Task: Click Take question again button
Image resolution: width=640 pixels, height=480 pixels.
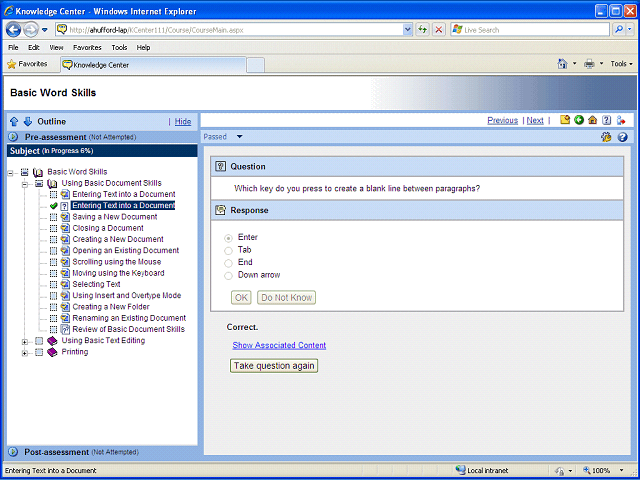Action: [274, 366]
